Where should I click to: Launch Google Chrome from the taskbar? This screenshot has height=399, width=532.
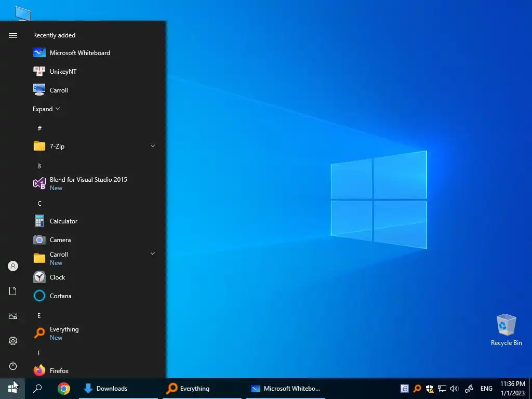click(x=64, y=389)
